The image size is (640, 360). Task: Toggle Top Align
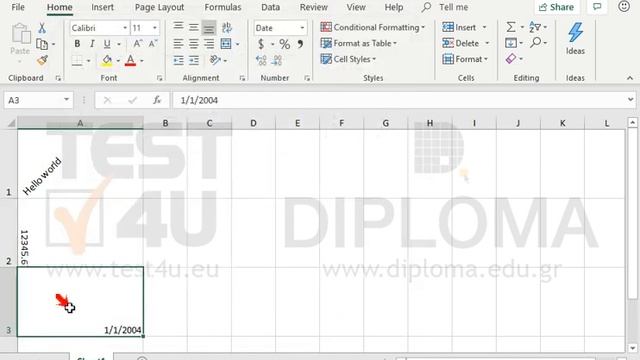[x=178, y=27]
